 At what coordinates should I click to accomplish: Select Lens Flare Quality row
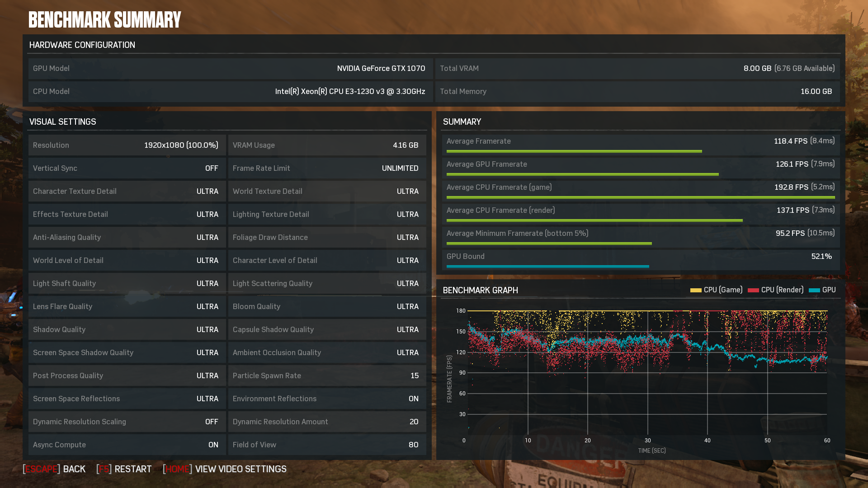coord(127,307)
